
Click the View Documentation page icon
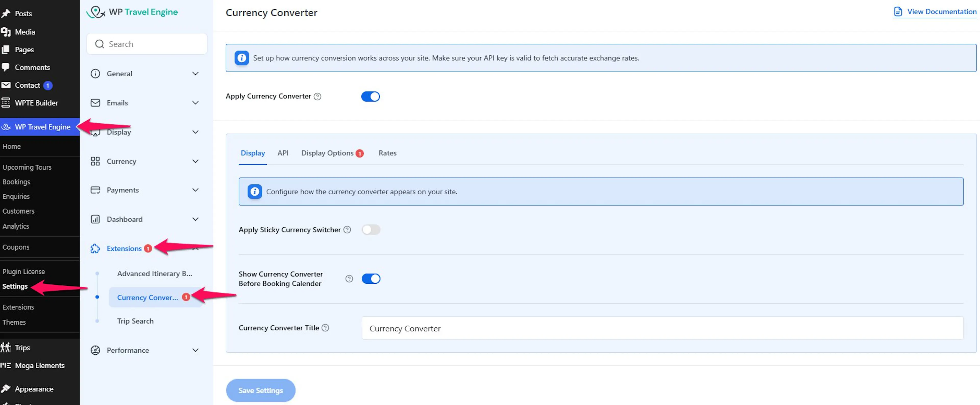tap(898, 12)
